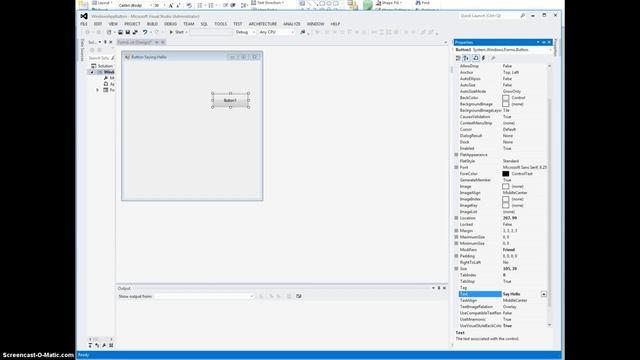The height and width of the screenshot is (360, 640).
Task: Expand the Location property
Action: [456, 218]
